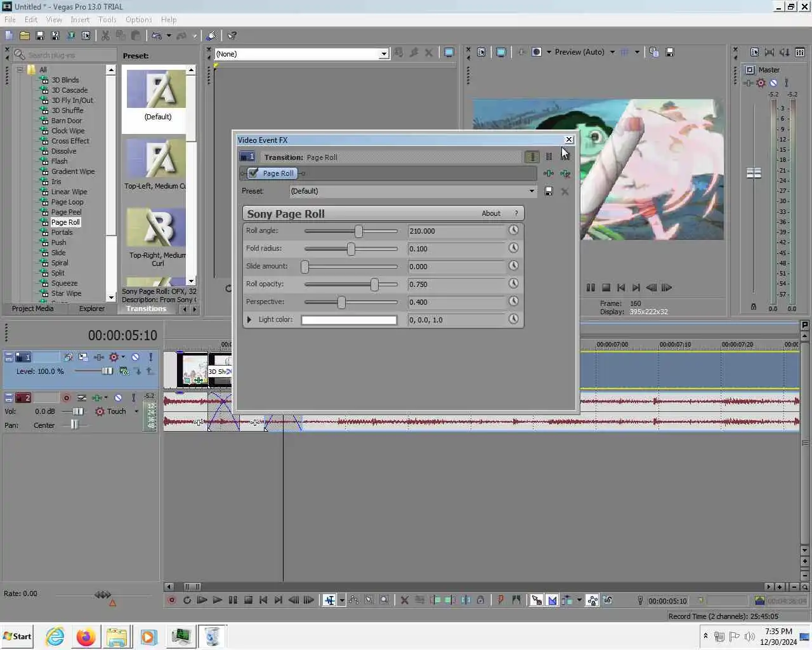812x650 pixels.
Task: Open the edit tool selector dropdown arrow
Action: coord(342,600)
